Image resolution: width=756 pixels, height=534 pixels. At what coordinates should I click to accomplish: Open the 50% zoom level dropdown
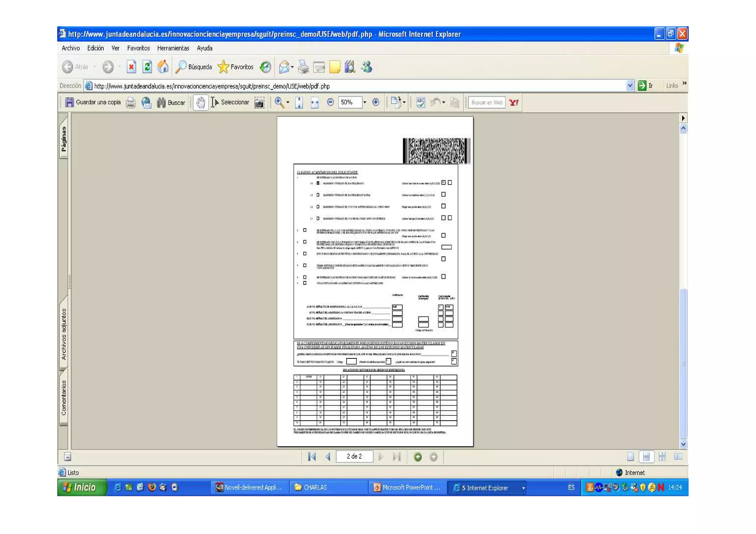click(365, 102)
